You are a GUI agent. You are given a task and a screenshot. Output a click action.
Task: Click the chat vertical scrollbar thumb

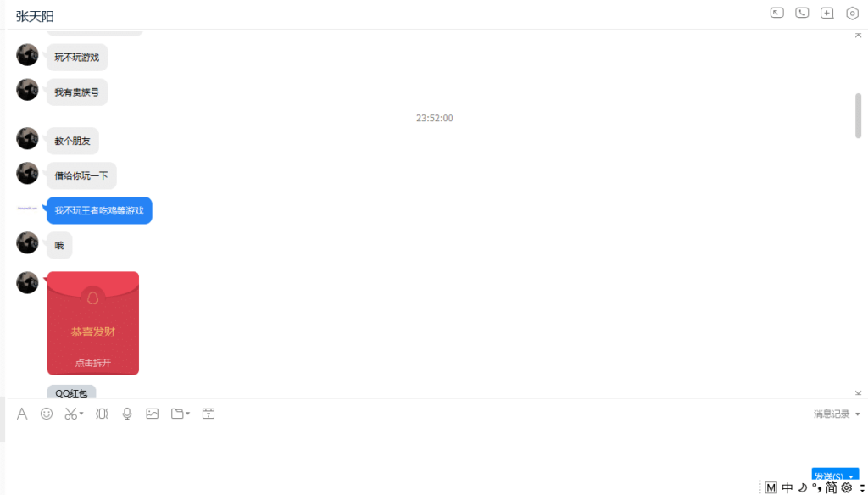click(x=859, y=115)
